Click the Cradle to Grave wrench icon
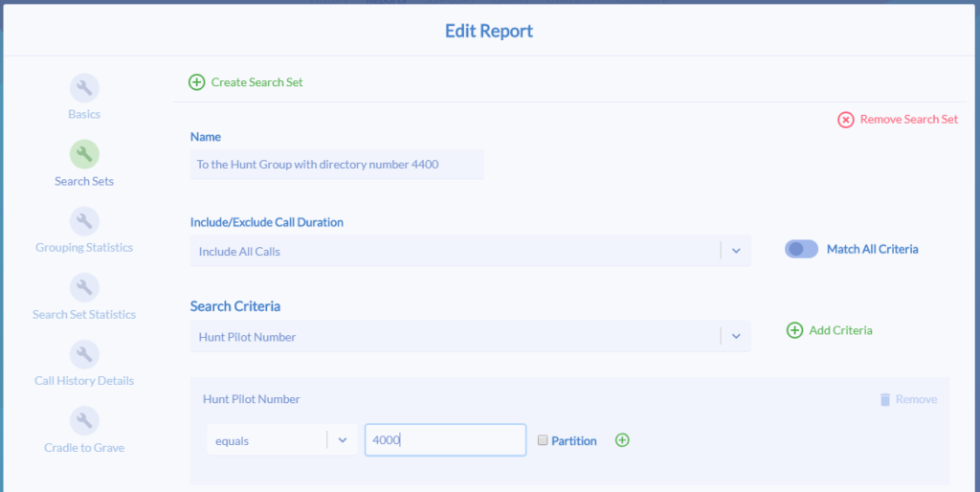Screen dimensions: 980x492 (84, 421)
